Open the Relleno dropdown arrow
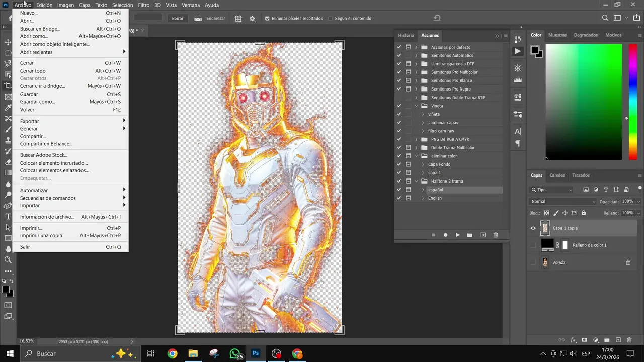Viewport: 644px width, 362px height. [638, 213]
